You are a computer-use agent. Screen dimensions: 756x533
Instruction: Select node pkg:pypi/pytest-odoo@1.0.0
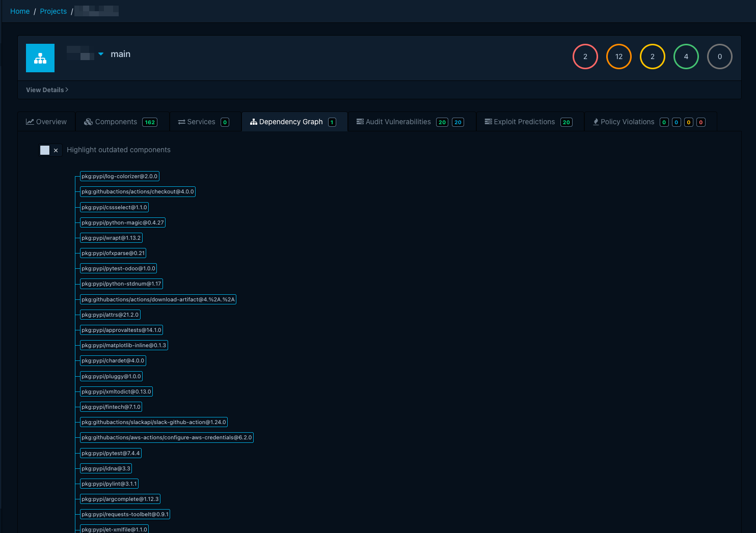tap(118, 268)
